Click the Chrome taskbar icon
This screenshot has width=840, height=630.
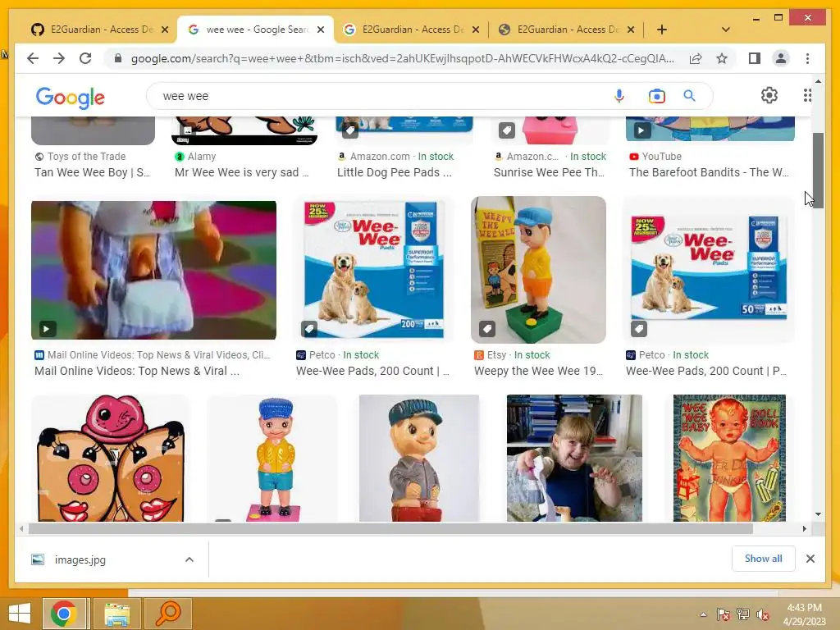[x=64, y=614]
